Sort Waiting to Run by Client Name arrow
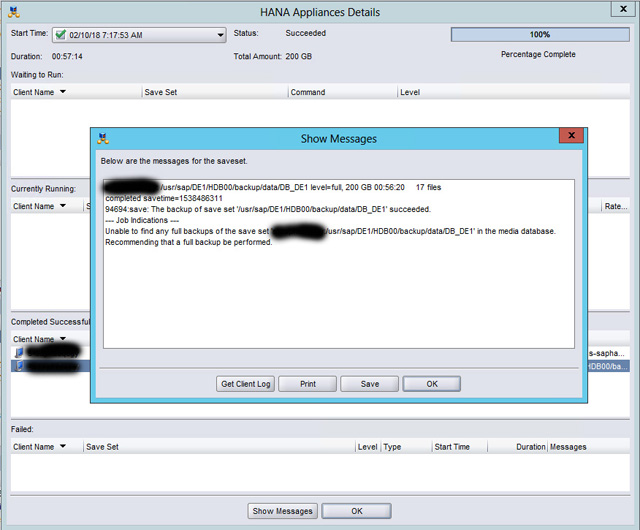The width and height of the screenshot is (640, 530). click(63, 92)
